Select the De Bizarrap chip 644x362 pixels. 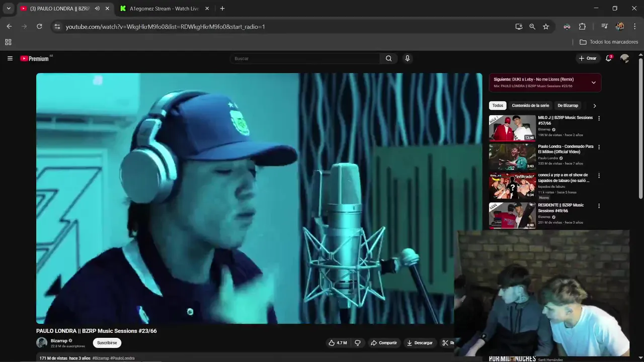point(568,106)
